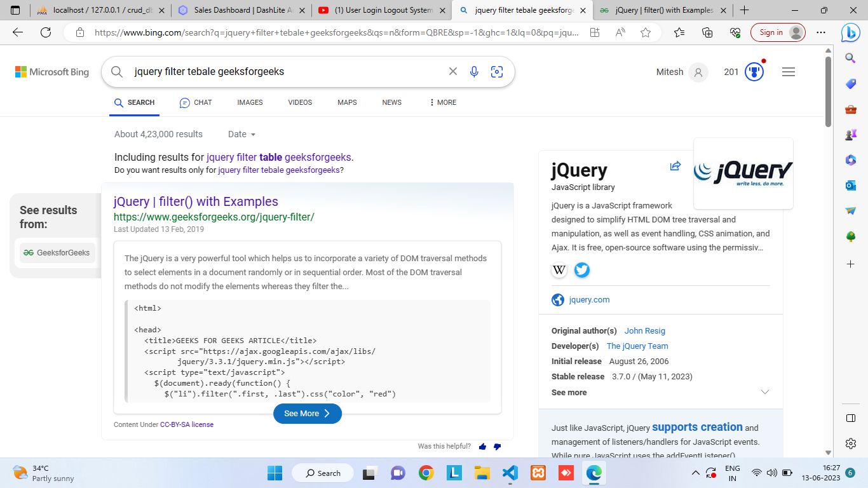The height and width of the screenshot is (488, 868).
Task: Select the MAPS search tab
Action: coord(347,102)
